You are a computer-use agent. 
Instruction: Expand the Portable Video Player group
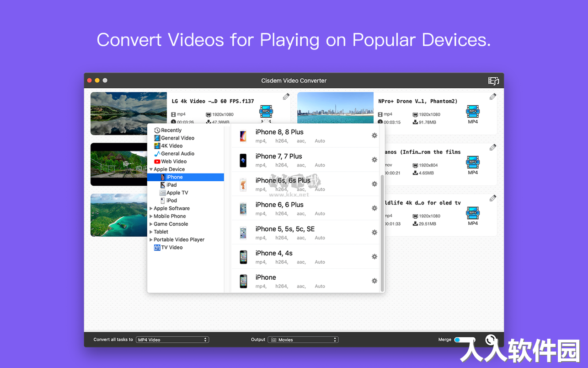[151, 239]
